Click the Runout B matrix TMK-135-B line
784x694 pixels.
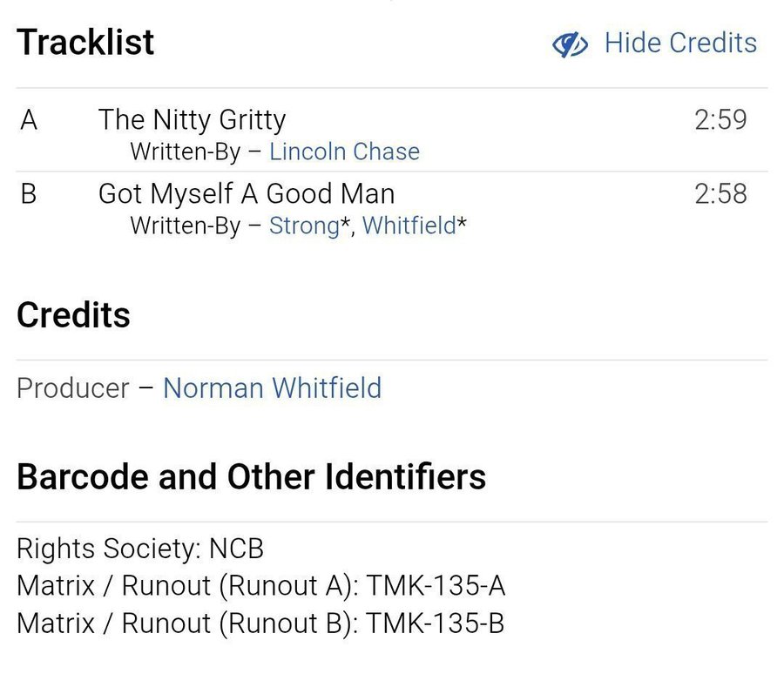coord(260,623)
